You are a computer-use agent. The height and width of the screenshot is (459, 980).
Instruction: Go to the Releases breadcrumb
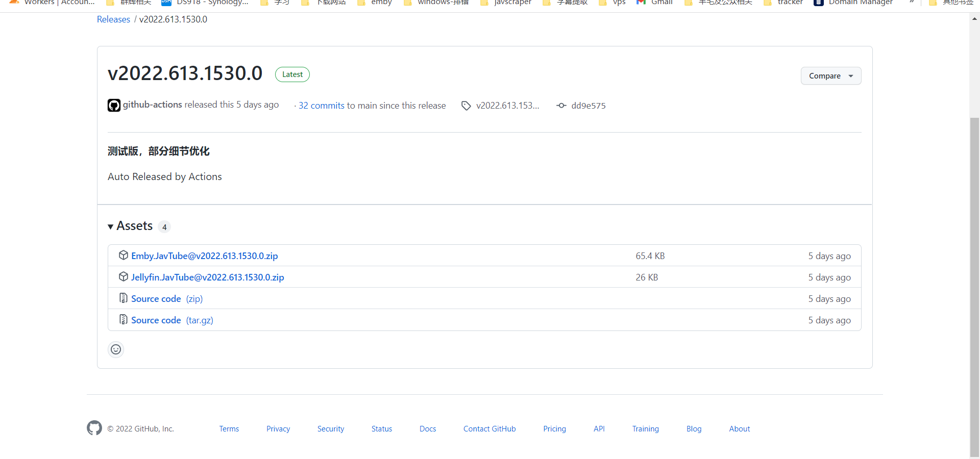[113, 19]
